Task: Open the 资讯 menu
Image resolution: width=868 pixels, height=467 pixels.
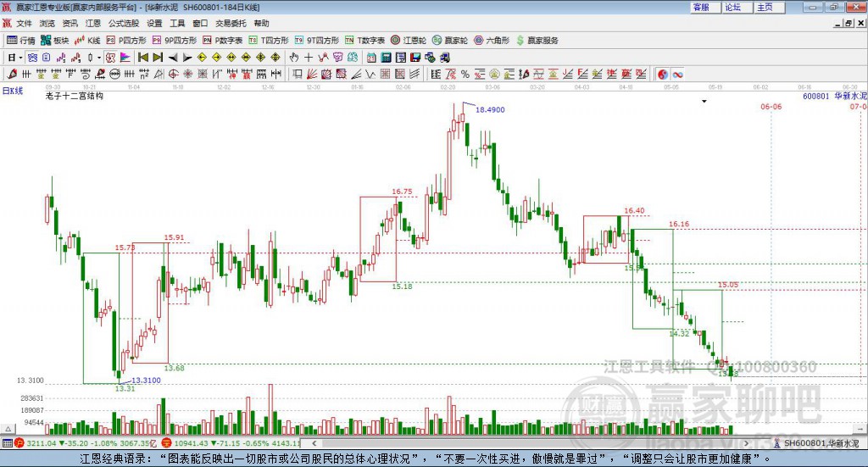Action: coord(70,23)
